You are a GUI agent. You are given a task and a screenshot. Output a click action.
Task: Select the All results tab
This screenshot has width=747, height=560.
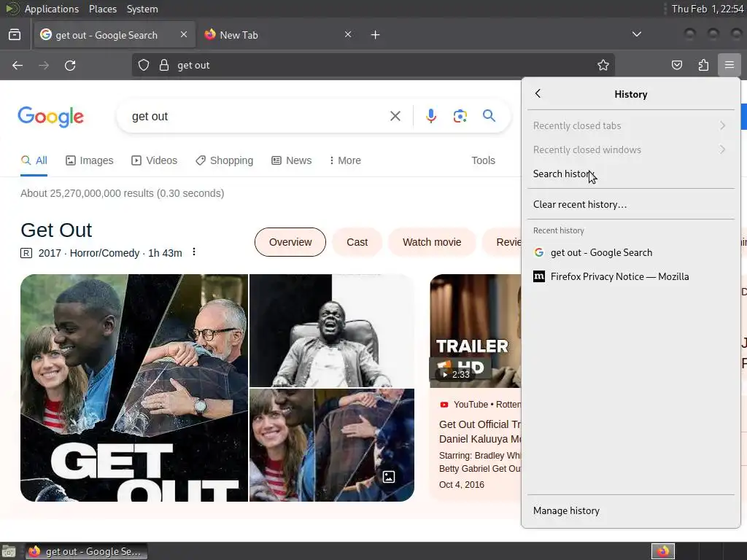[34, 160]
